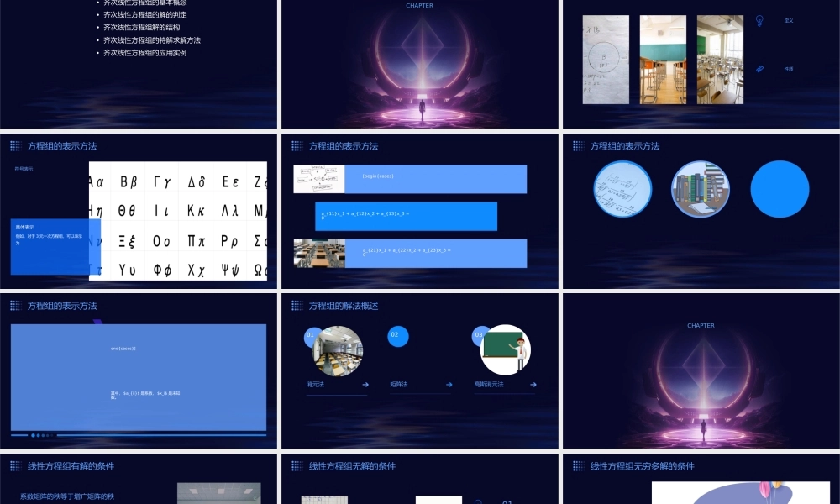The image size is (840, 504).
Task: Click the text 系数矩阵的秩等于增广矩阵的秩
Action: pos(67,496)
